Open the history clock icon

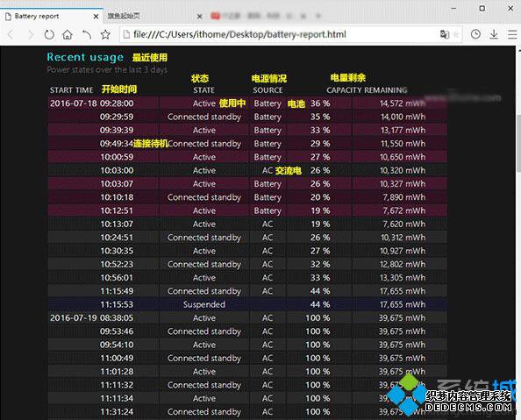(x=475, y=34)
